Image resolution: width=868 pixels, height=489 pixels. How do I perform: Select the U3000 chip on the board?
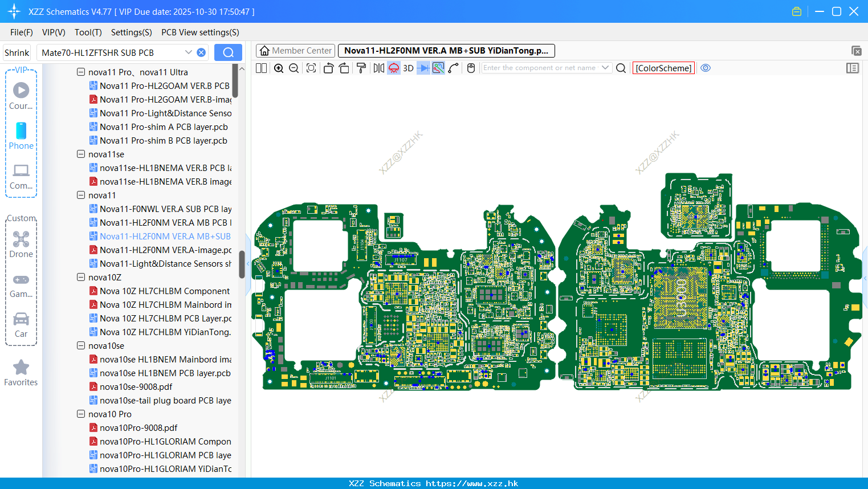[x=680, y=296]
